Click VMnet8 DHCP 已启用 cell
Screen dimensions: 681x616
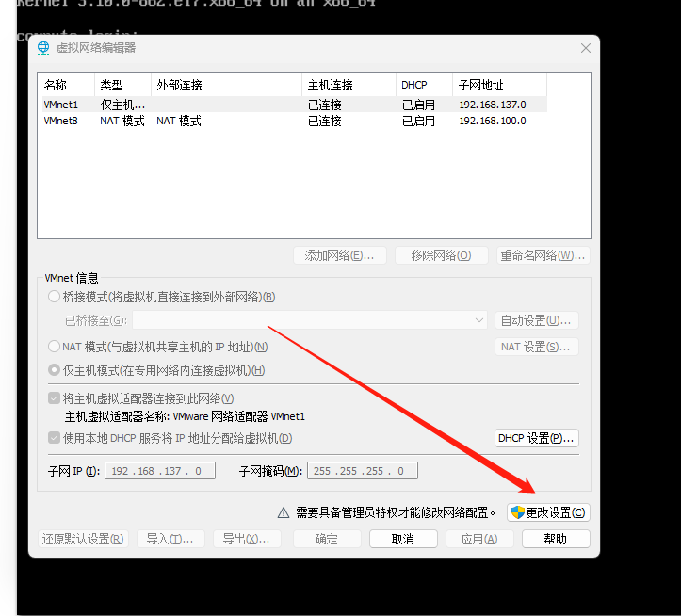(418, 121)
